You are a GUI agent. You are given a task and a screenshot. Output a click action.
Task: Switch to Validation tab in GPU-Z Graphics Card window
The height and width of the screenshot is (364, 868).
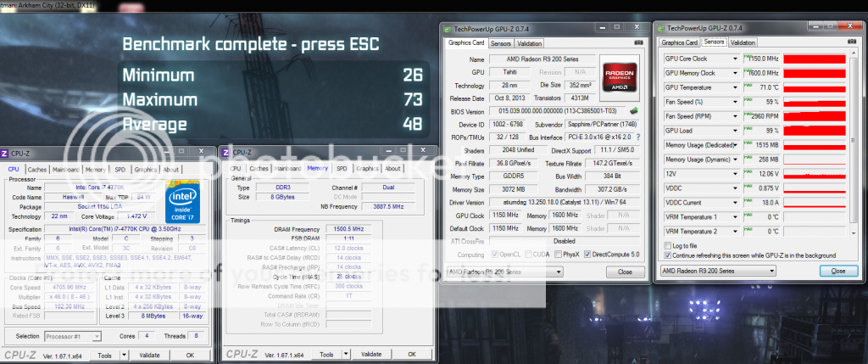(530, 42)
